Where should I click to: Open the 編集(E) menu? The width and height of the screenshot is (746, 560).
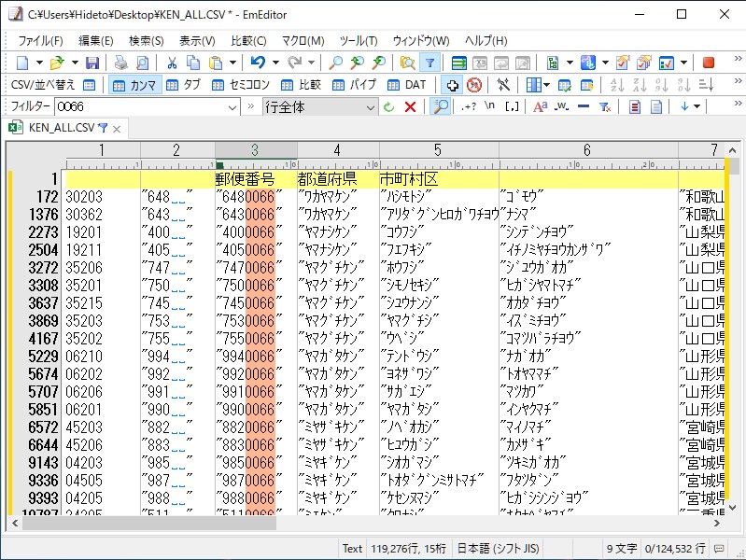click(95, 41)
